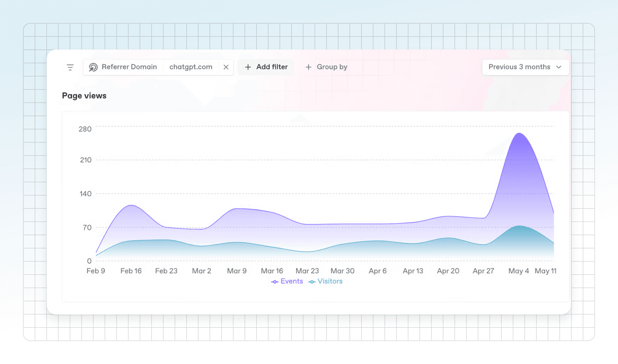Toggle the Events series in legend
Viewport: 618px width, 364px height.
(287, 281)
